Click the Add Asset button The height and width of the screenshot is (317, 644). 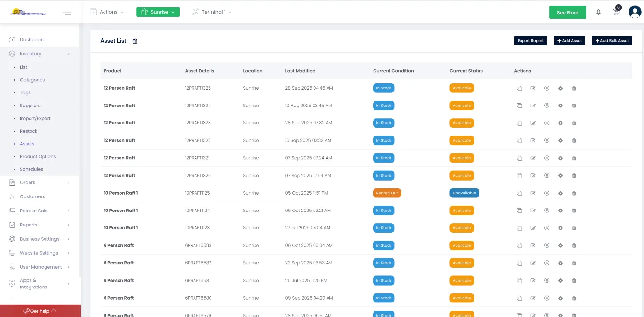coord(569,41)
